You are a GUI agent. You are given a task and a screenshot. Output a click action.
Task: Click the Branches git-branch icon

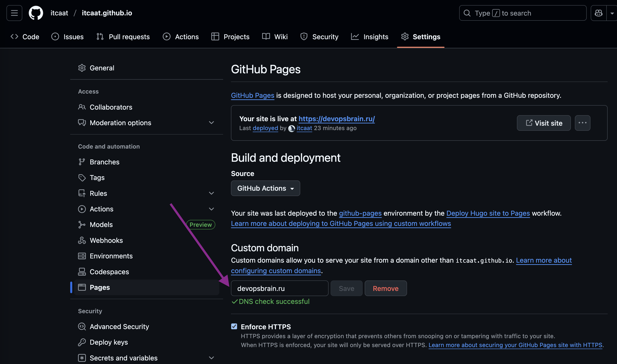[x=82, y=162]
